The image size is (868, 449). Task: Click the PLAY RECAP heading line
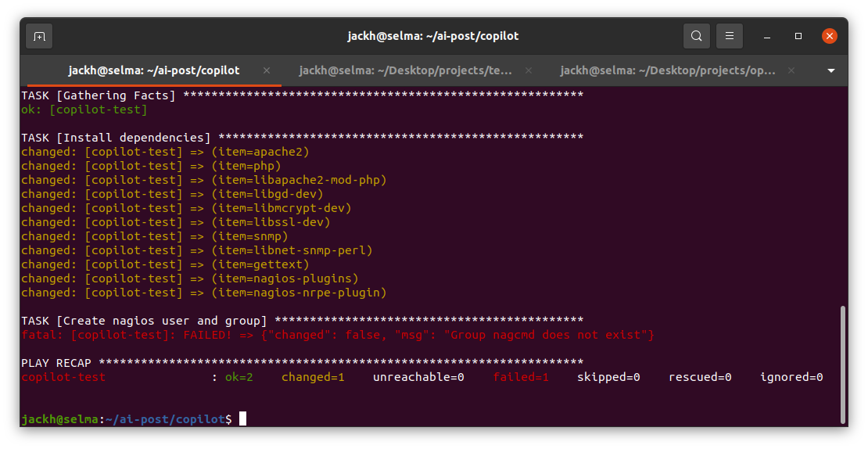(303, 363)
